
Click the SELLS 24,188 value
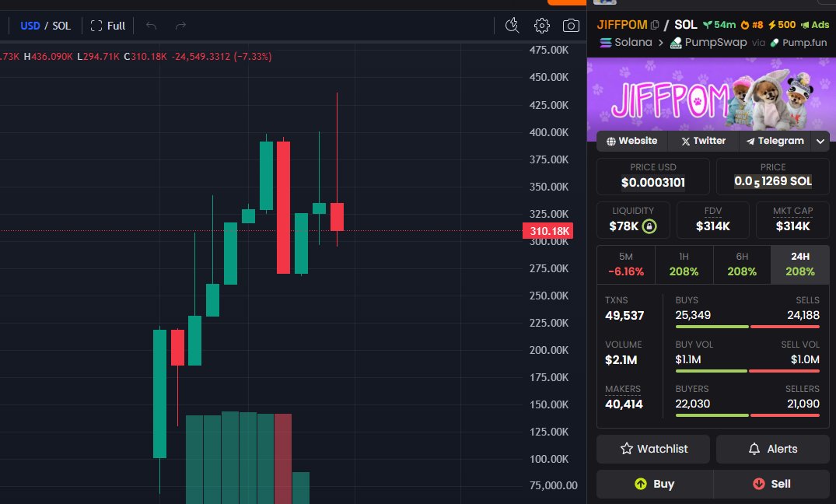tap(803, 315)
